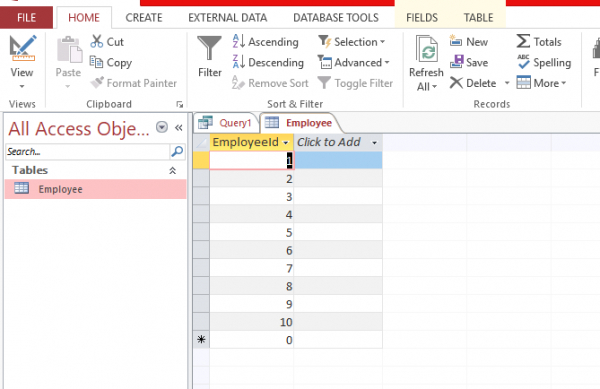Click the EmployeeId cell containing 8
This screenshot has height=389, width=600.
[251, 286]
